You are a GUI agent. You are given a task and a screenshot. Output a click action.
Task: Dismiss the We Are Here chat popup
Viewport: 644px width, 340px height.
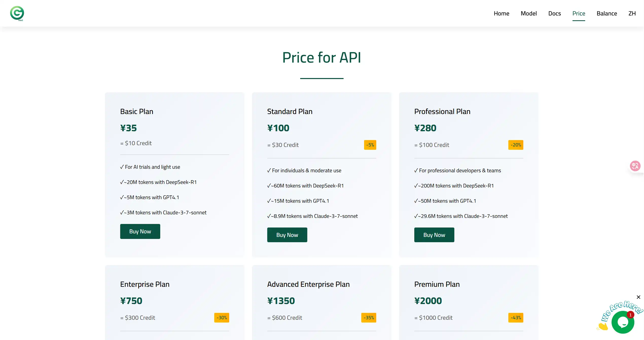[638, 297]
